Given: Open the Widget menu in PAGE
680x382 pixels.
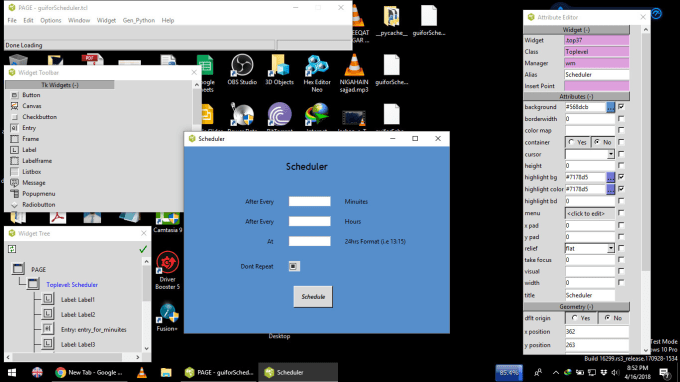Looking at the screenshot, I should 106,20.
